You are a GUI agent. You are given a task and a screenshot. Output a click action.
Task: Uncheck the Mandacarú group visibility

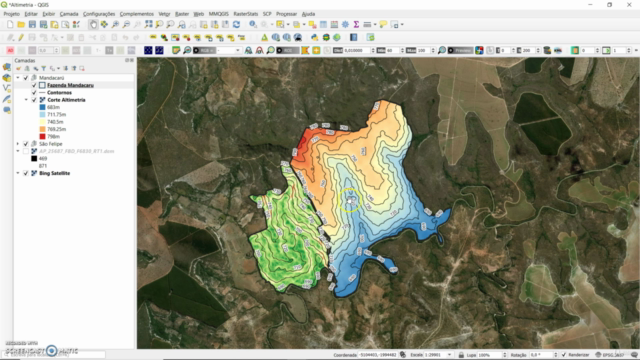[26, 78]
